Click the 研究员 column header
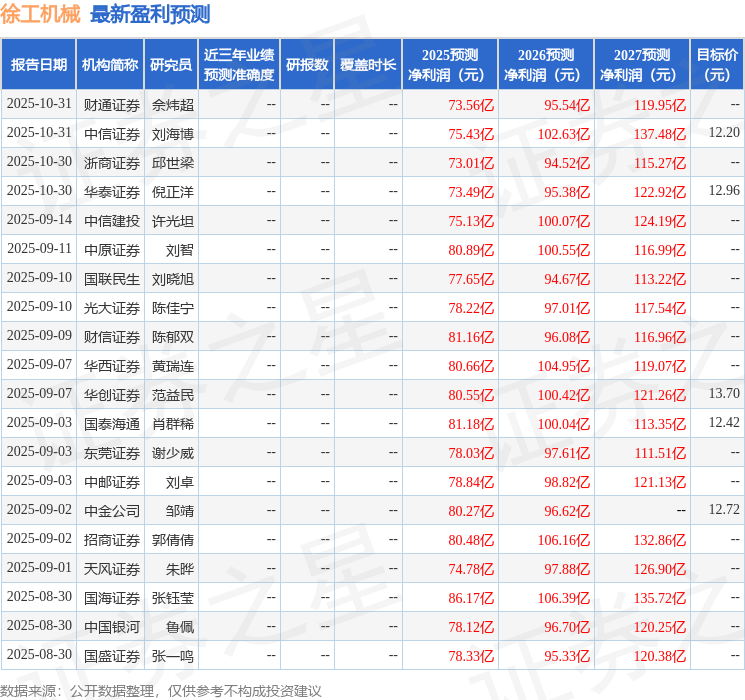The height and width of the screenshot is (700, 745). [171, 65]
